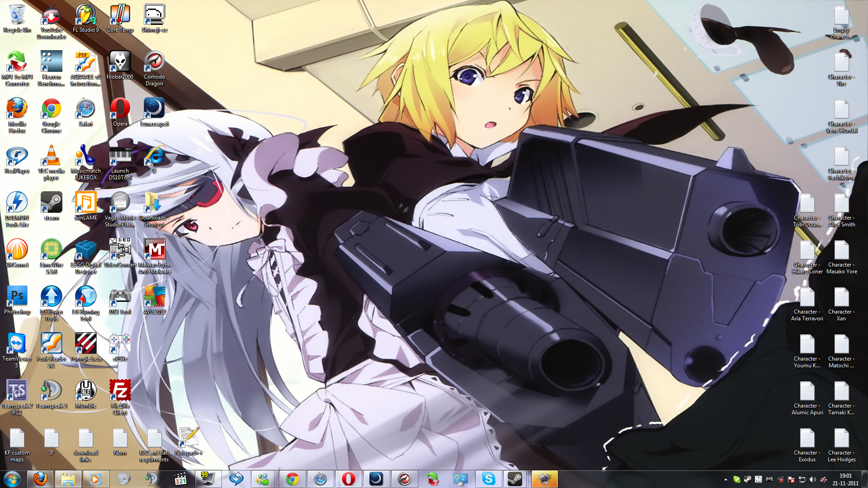Select TeamViewer 5 desktop icon
Screen dimensions: 868x488
pos(17,351)
